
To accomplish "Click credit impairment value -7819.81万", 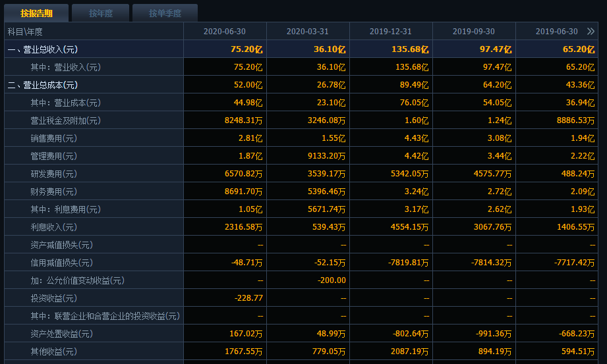I will 409,263.
